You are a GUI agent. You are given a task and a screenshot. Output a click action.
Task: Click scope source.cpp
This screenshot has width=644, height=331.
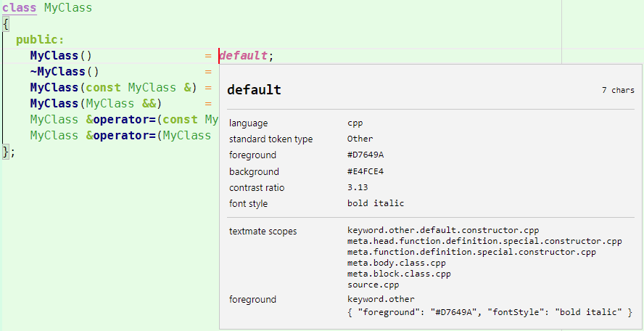coord(373,285)
